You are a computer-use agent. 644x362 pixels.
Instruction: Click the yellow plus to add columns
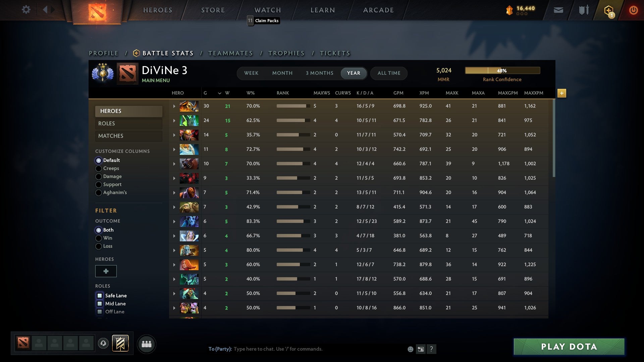562,93
